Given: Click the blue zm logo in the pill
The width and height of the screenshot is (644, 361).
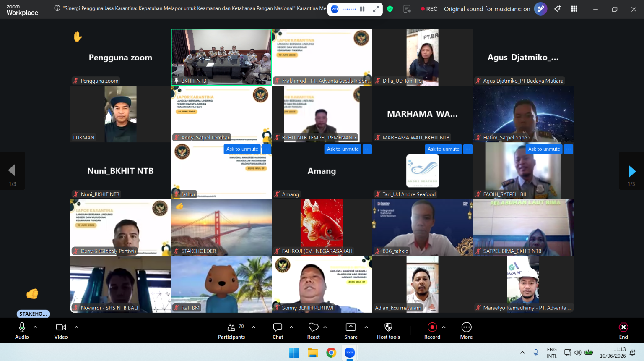Looking at the screenshot, I should click(335, 9).
